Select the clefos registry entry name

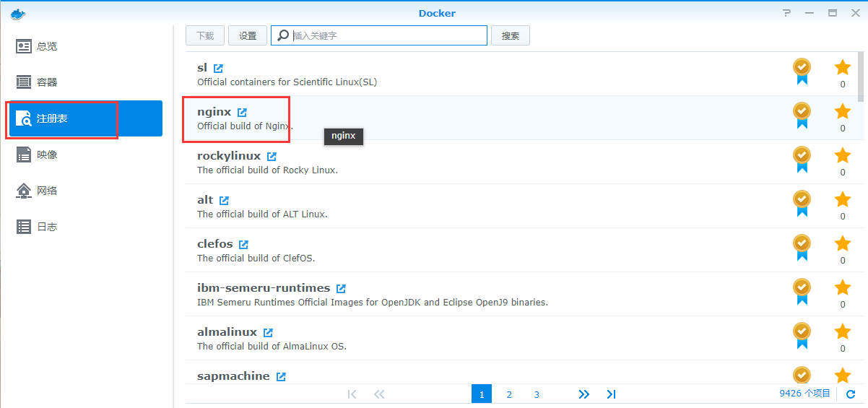tap(215, 244)
